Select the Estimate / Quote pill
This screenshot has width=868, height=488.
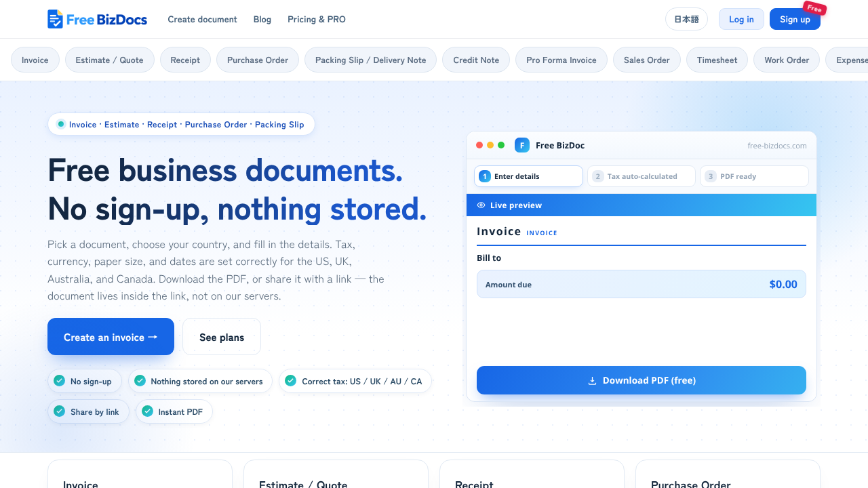coord(109,60)
